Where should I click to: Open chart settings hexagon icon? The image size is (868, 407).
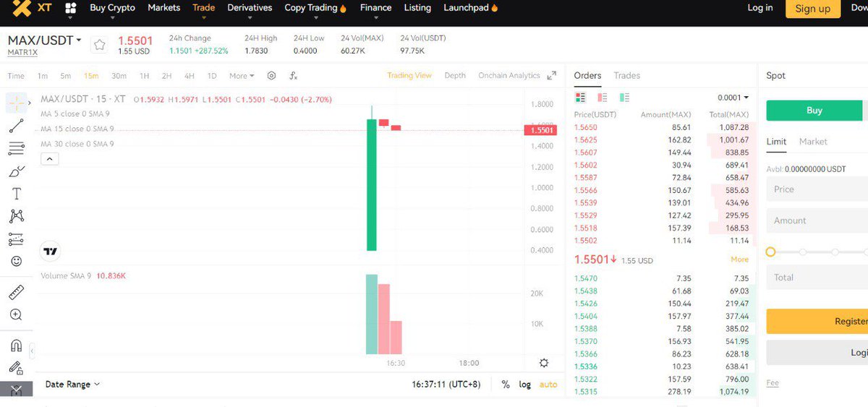(272, 75)
